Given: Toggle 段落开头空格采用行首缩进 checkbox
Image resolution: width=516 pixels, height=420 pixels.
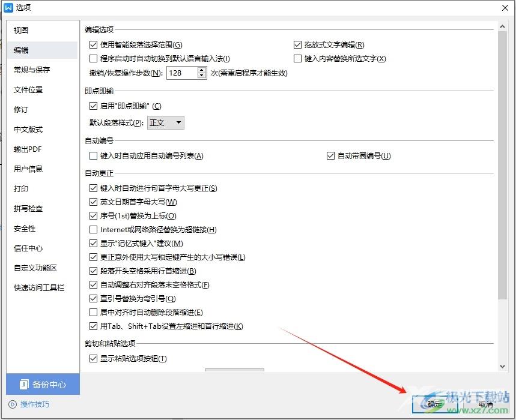Looking at the screenshot, I should pyautogui.click(x=94, y=271).
